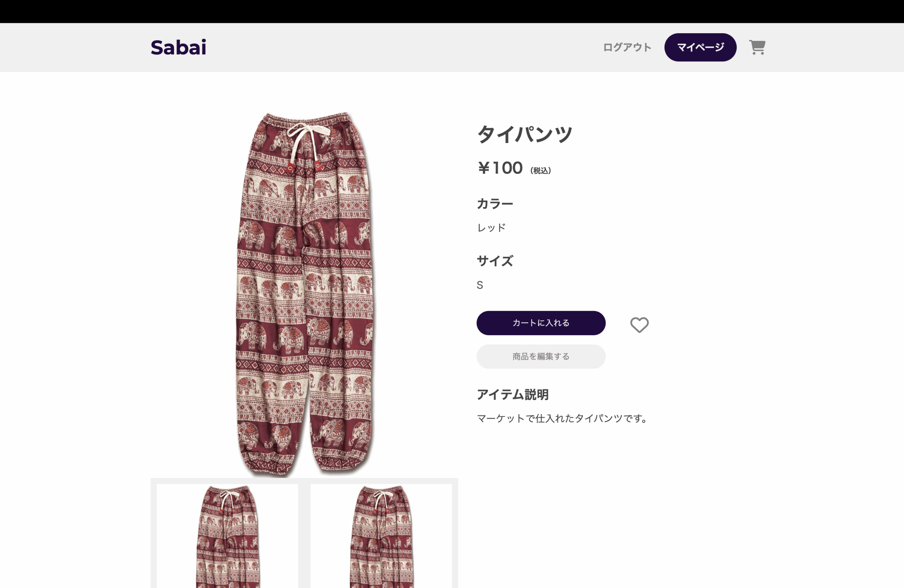Image resolution: width=904 pixels, height=588 pixels.
Task: Click the large main product image
Action: coord(304,293)
